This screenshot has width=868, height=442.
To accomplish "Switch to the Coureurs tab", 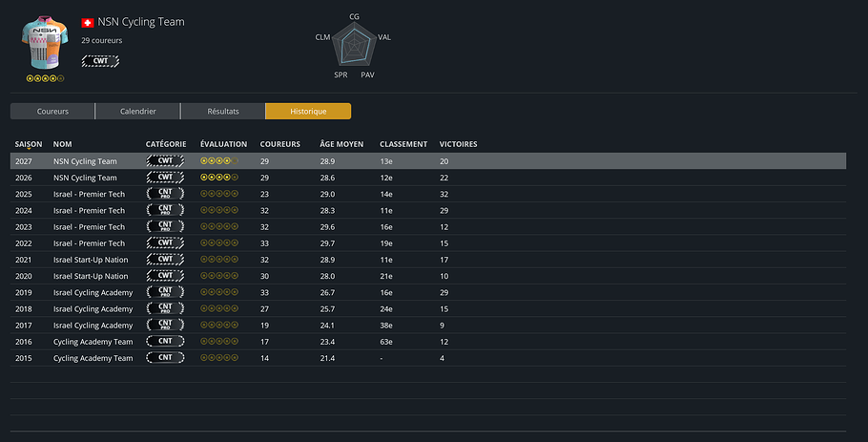I will (52, 112).
